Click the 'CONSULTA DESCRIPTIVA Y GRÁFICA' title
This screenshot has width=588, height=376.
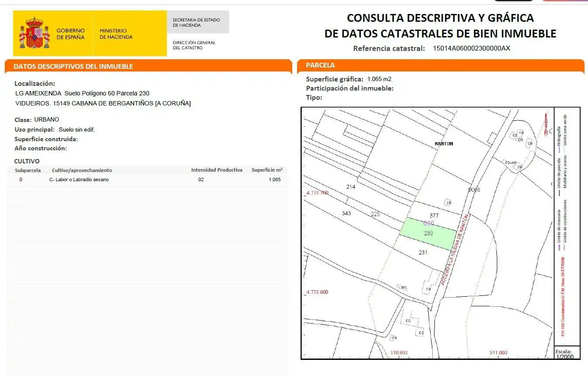(440, 18)
